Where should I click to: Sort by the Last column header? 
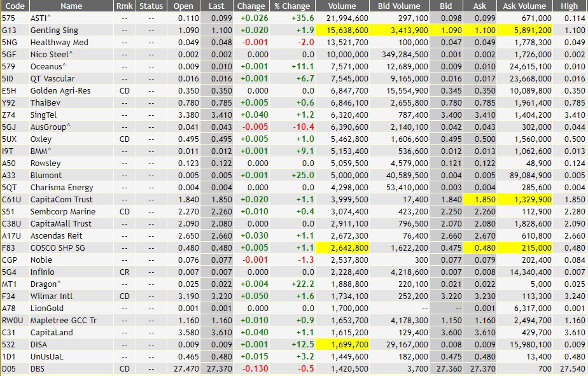coord(216,6)
